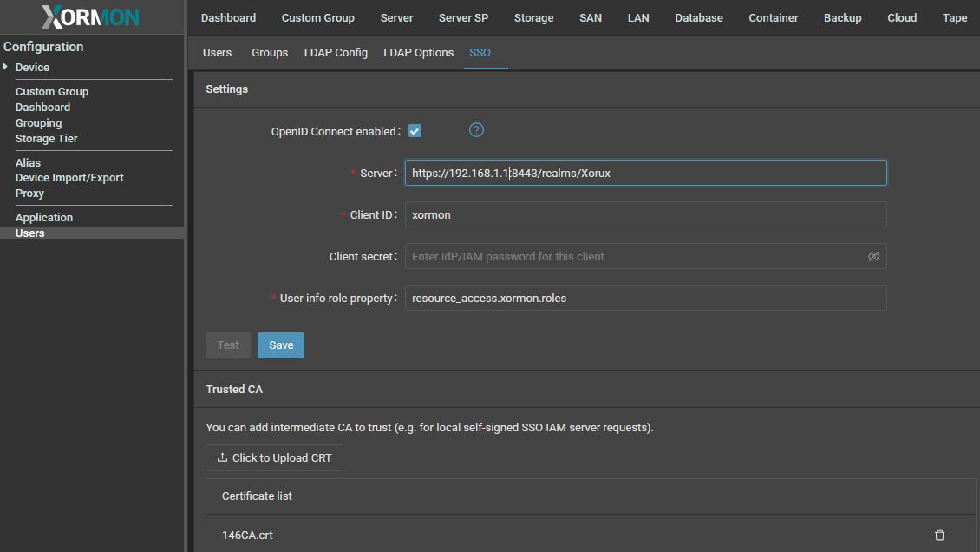Click the Client ID field
Viewport: 980px width, 552px height.
[x=645, y=214]
